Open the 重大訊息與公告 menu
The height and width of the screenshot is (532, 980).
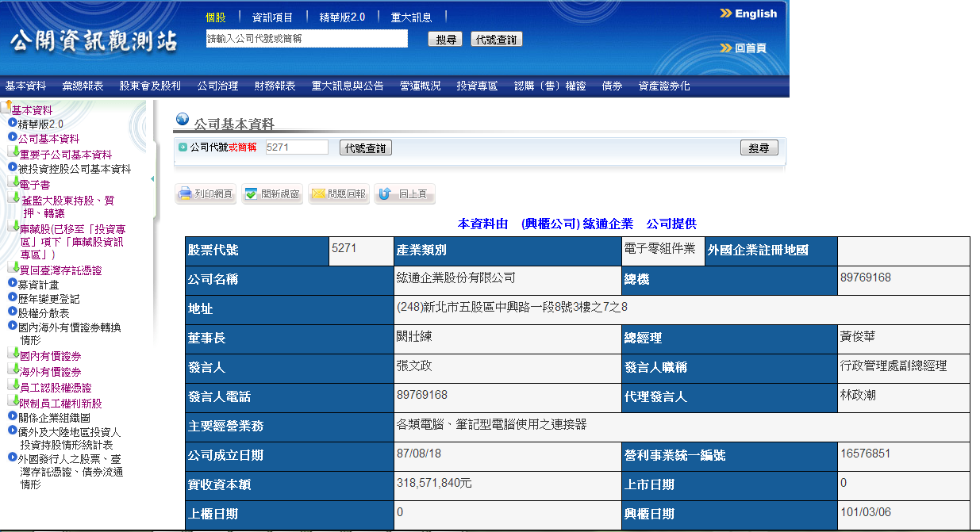[x=348, y=86]
